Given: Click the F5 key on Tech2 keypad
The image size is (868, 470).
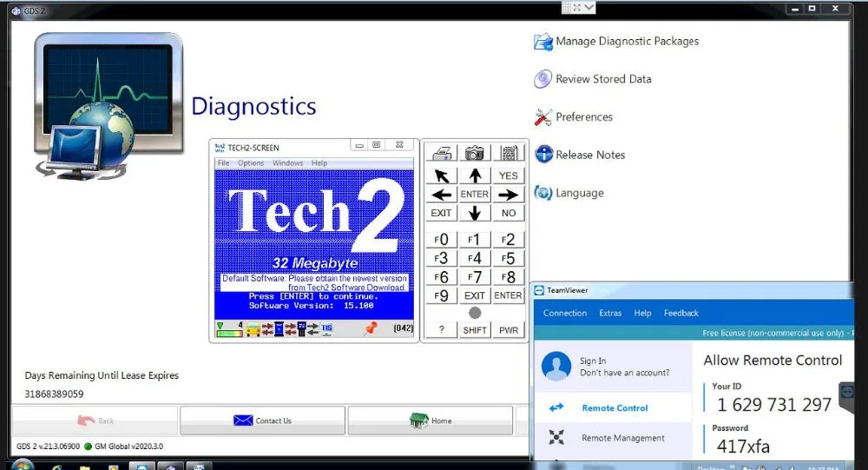Looking at the screenshot, I should pyautogui.click(x=508, y=258).
